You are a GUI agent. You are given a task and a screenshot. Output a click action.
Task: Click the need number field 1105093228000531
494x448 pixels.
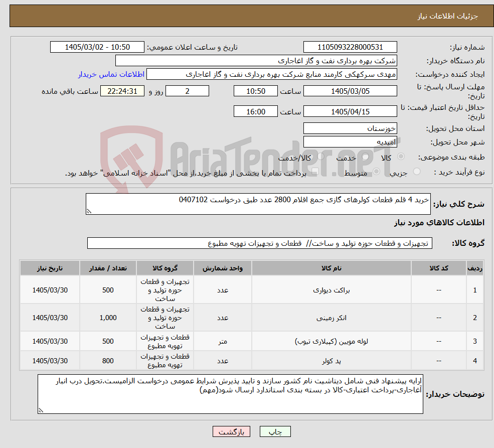tap(350, 47)
